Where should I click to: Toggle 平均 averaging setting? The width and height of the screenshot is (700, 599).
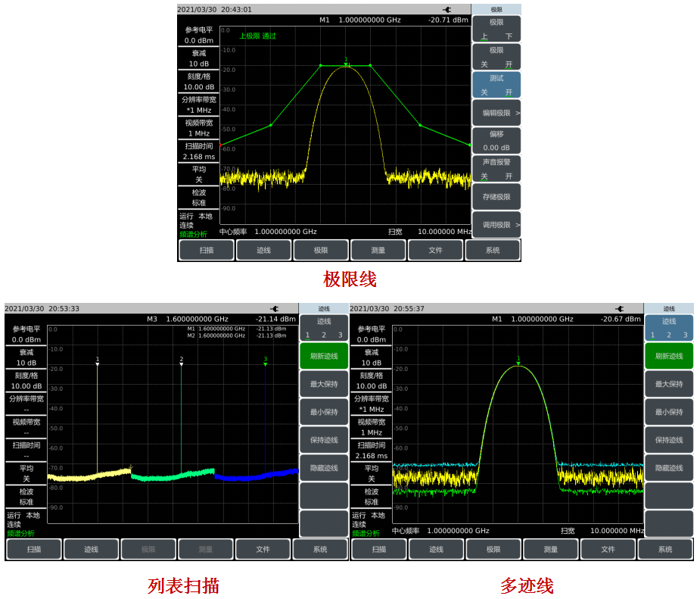[198, 173]
